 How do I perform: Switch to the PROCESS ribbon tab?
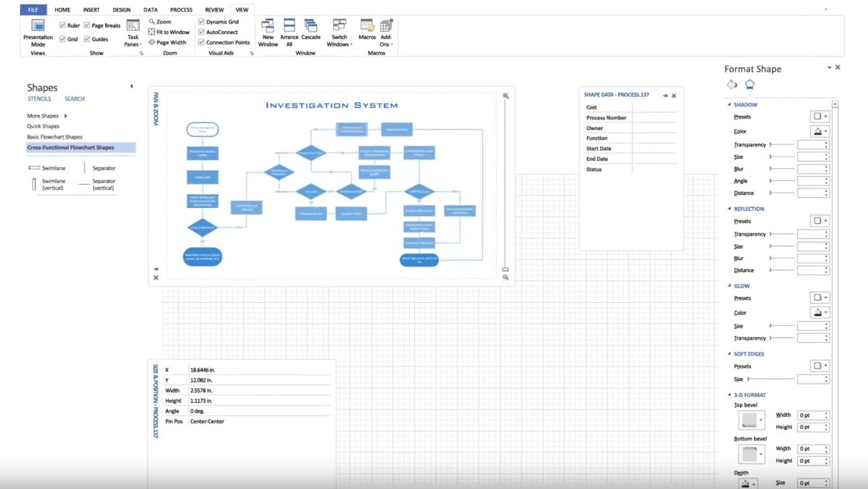click(x=181, y=9)
